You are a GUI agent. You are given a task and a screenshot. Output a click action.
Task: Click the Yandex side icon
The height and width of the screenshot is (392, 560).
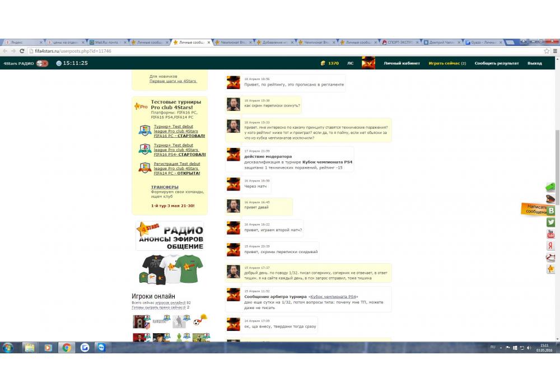[551, 246]
